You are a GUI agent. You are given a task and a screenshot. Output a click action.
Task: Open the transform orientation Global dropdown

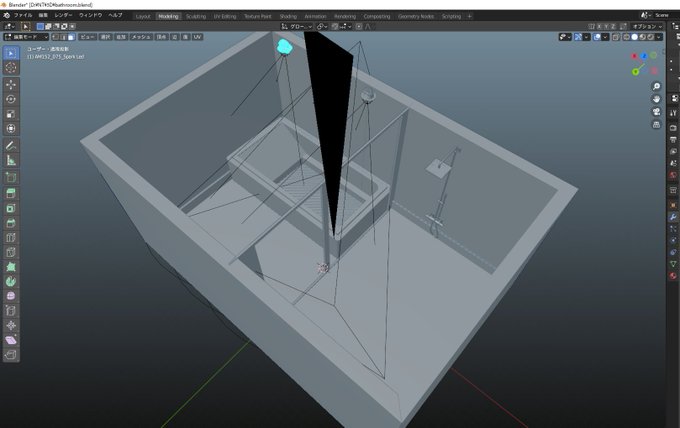pyautogui.click(x=296, y=26)
